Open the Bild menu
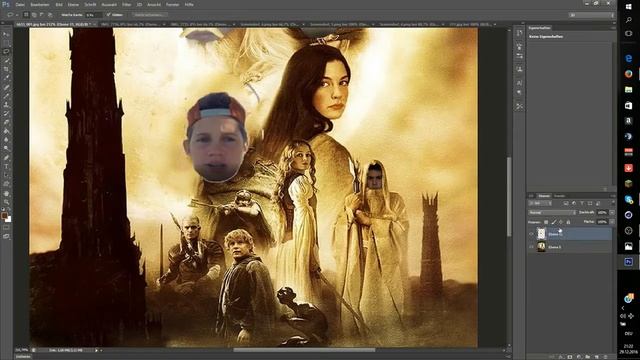This screenshot has height=360, width=640. coord(59,4)
